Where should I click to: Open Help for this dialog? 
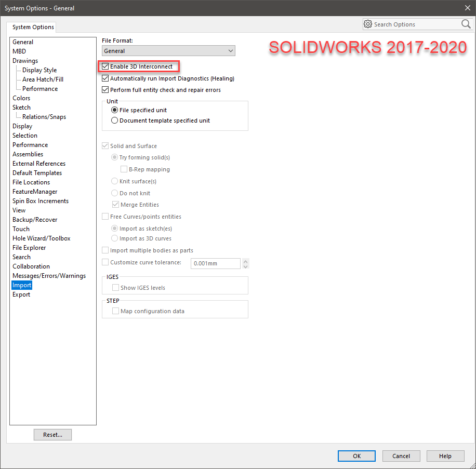click(445, 456)
